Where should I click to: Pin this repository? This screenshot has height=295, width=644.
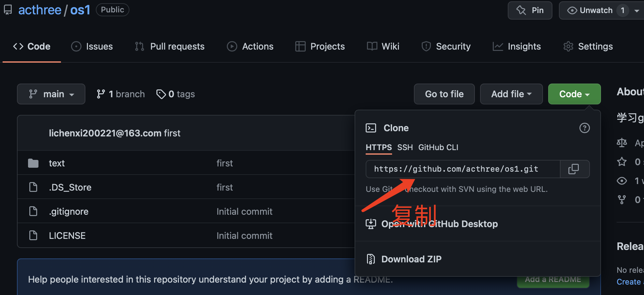tap(530, 10)
